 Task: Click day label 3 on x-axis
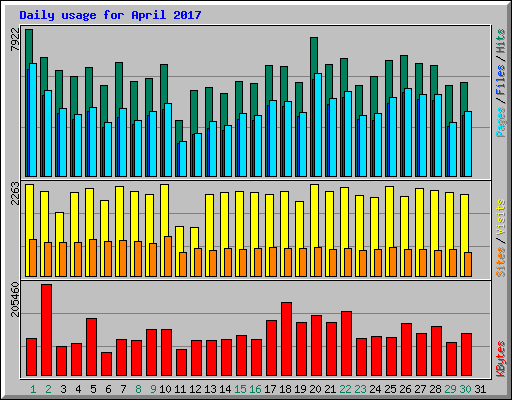click(63, 389)
